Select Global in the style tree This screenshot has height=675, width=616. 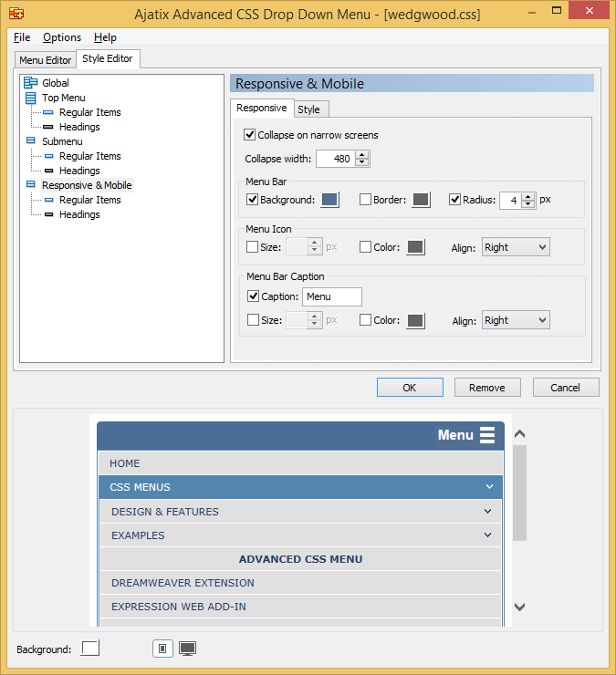(56, 83)
